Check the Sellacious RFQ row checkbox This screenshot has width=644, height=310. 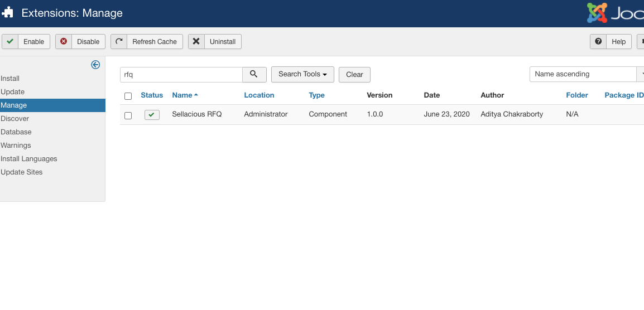pyautogui.click(x=128, y=115)
